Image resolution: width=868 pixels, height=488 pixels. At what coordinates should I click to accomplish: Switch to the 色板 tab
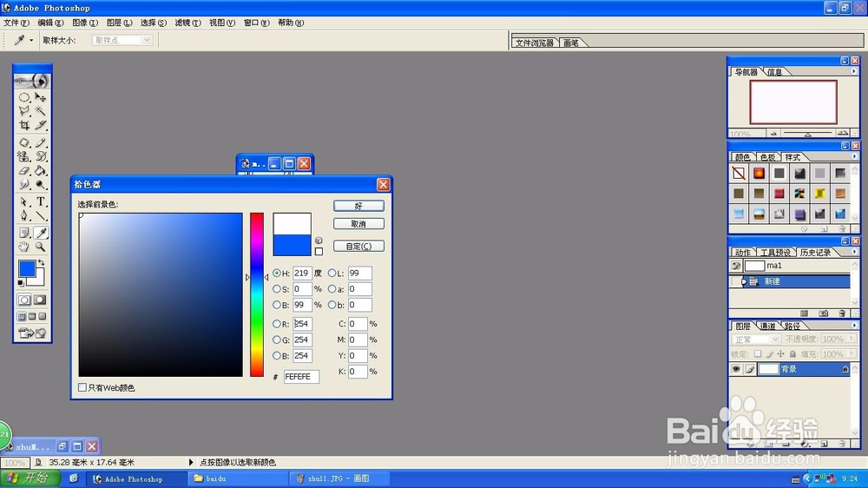[x=767, y=157]
